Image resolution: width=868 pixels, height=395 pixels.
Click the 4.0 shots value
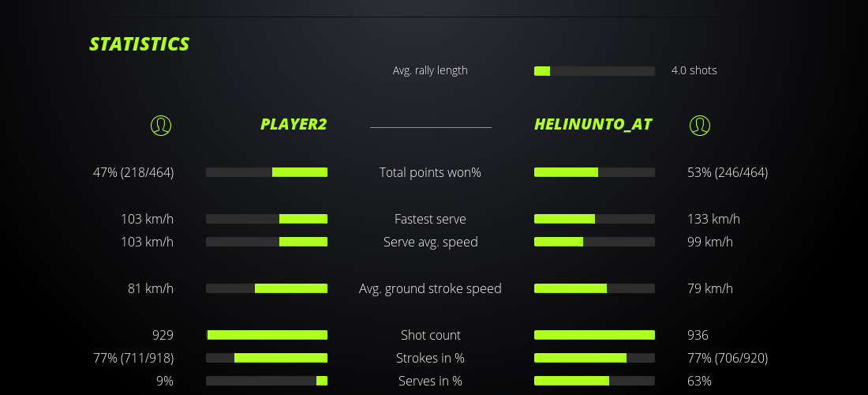[694, 70]
